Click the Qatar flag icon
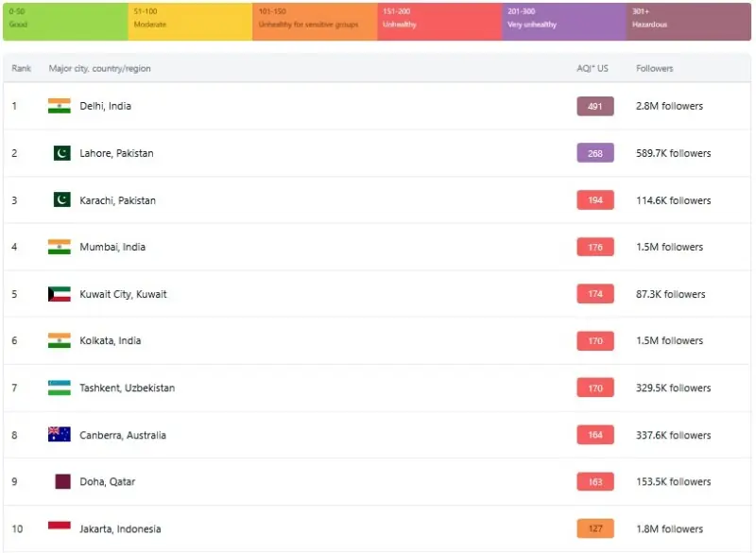The height and width of the screenshot is (553, 756). tap(62, 481)
